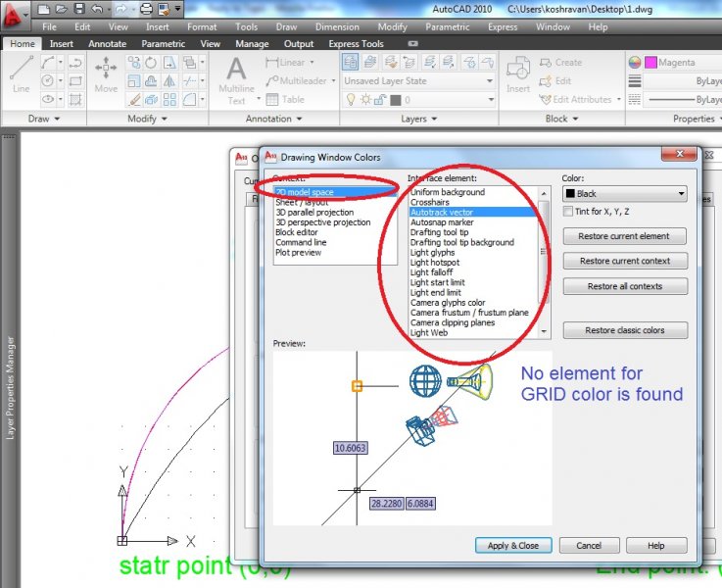Screen dimensions: 722x588
Task: Select the Move tool
Action: pos(106,73)
